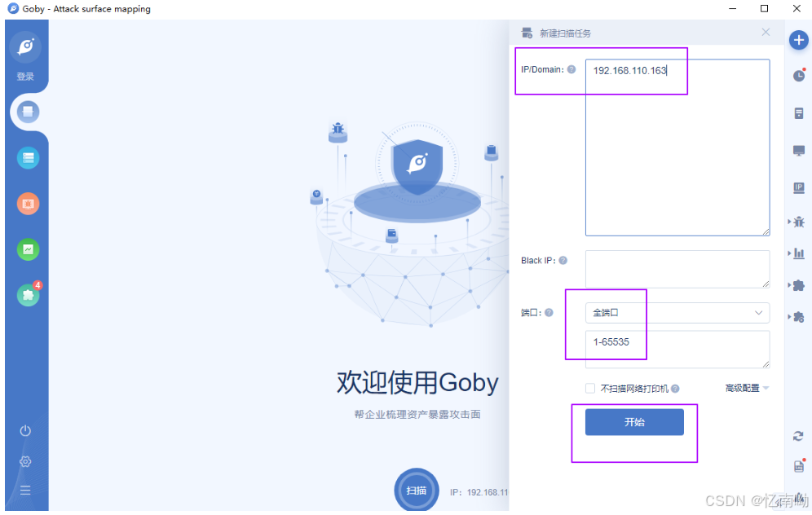Screen dimensions: 812x515
Task: Click the port range field showing 1-65535
Action: click(677, 350)
